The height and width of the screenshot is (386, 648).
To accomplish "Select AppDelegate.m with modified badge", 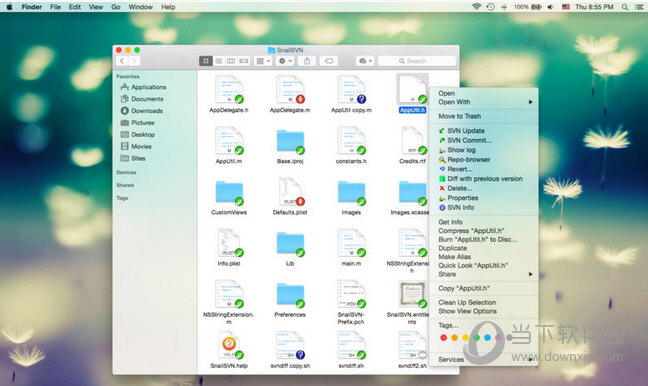I will click(x=290, y=90).
